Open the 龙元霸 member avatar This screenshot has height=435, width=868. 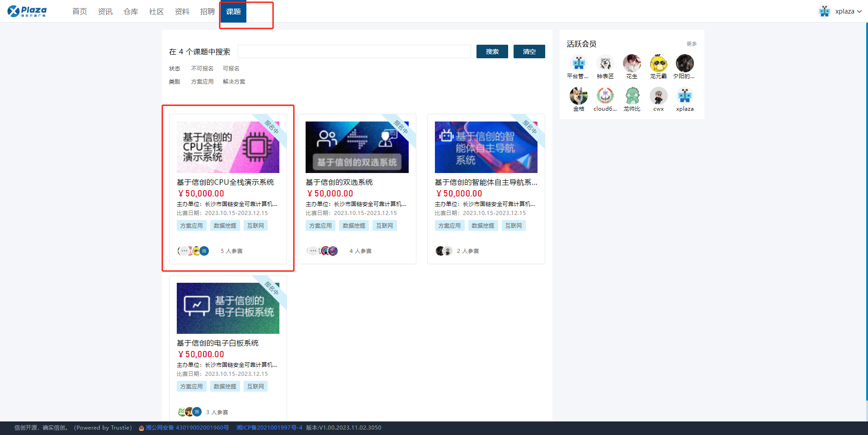[x=658, y=64]
